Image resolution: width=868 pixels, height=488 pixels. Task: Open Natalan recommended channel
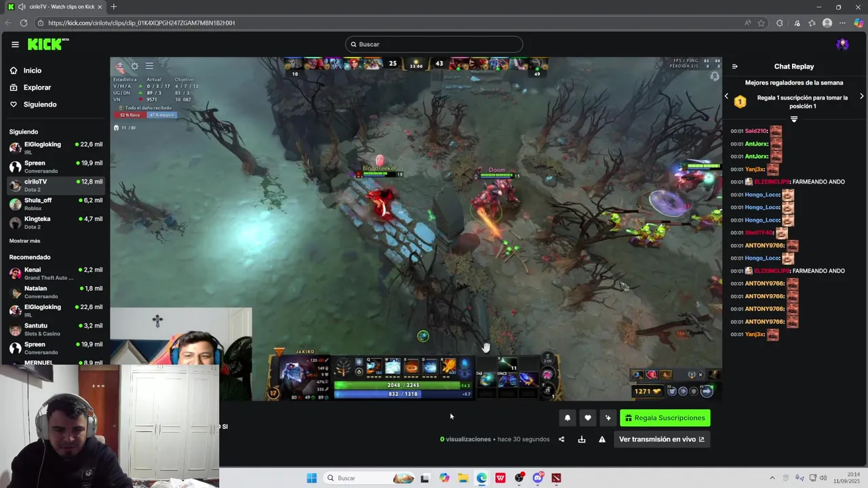click(56, 291)
